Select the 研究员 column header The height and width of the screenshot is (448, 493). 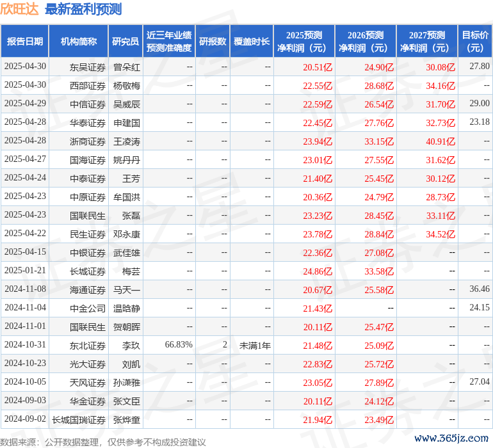125,42
